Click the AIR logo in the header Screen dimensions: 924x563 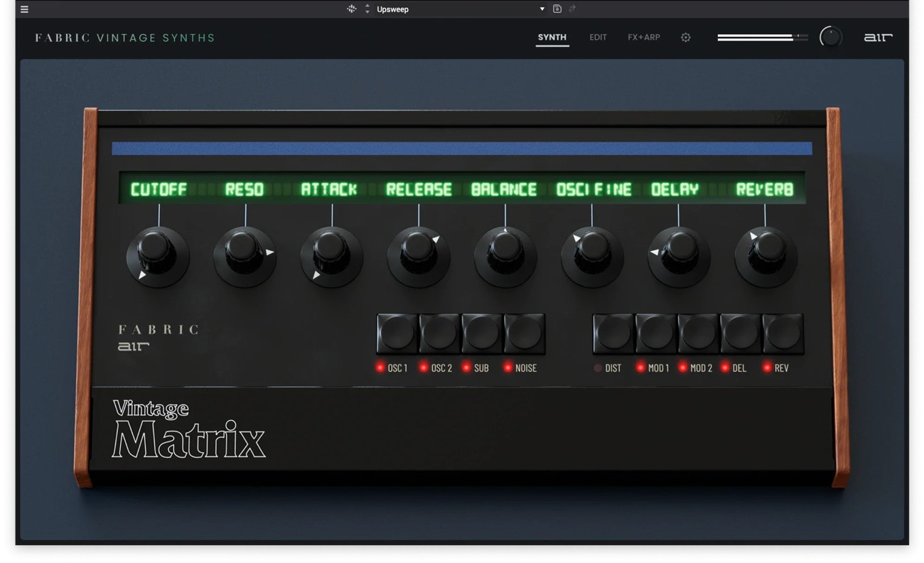(878, 38)
